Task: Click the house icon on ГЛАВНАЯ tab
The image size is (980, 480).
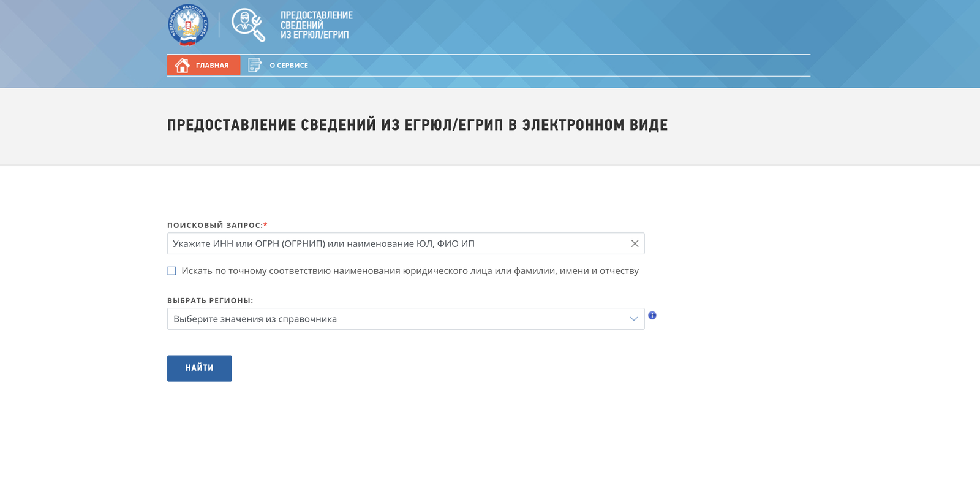Action: [182, 66]
